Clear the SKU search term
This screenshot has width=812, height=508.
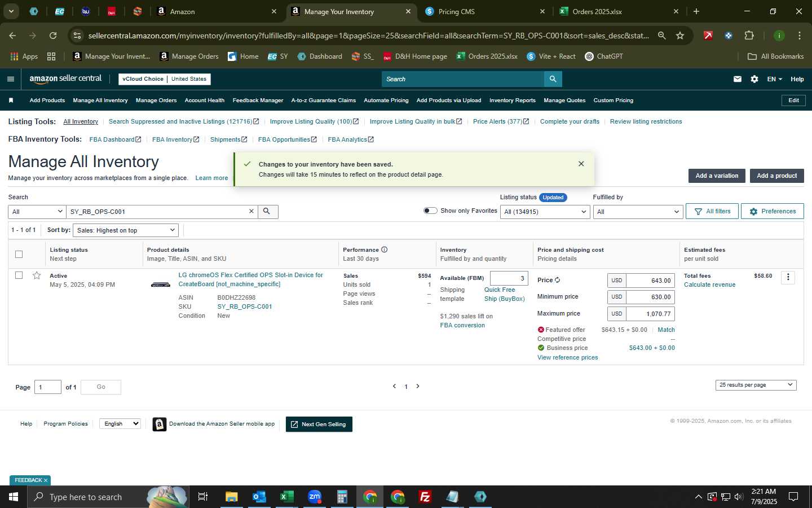(251, 211)
